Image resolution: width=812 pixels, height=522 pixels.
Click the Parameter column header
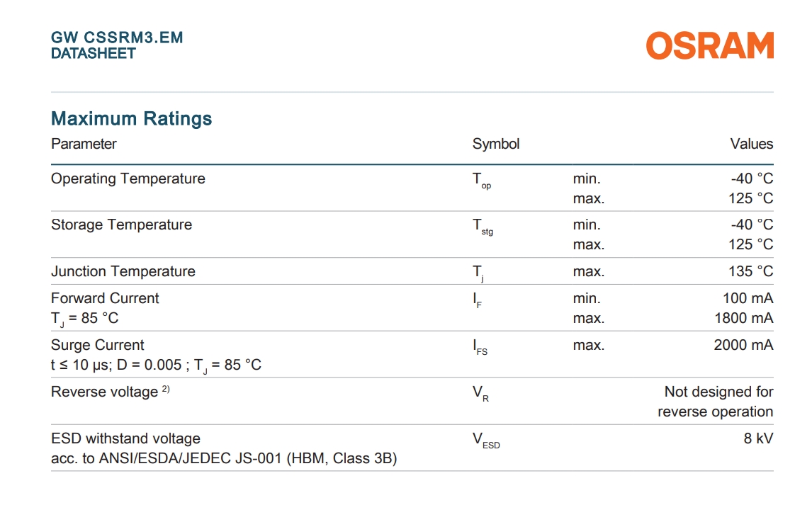click(84, 144)
